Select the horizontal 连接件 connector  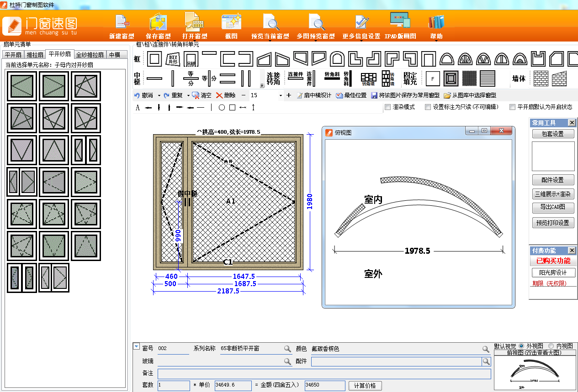pyautogui.click(x=296, y=76)
